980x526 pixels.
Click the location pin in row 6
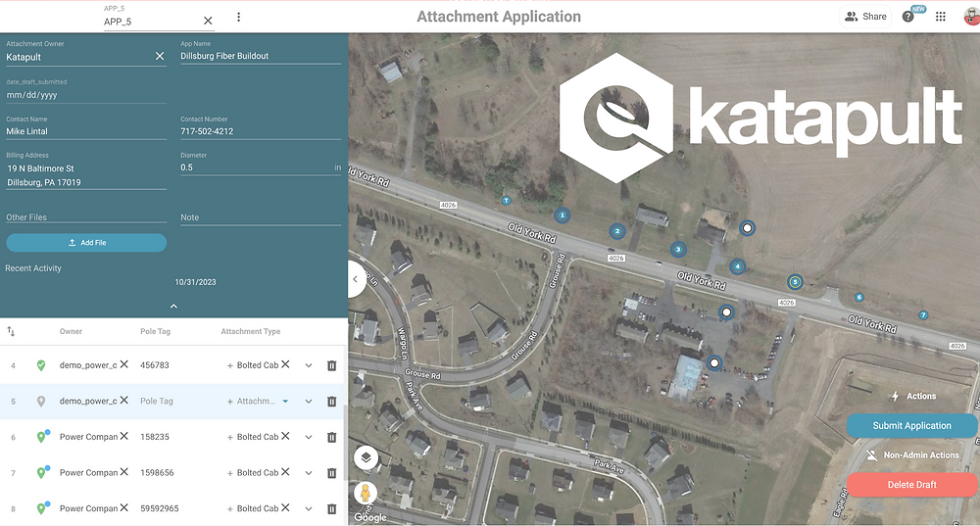[x=41, y=437]
